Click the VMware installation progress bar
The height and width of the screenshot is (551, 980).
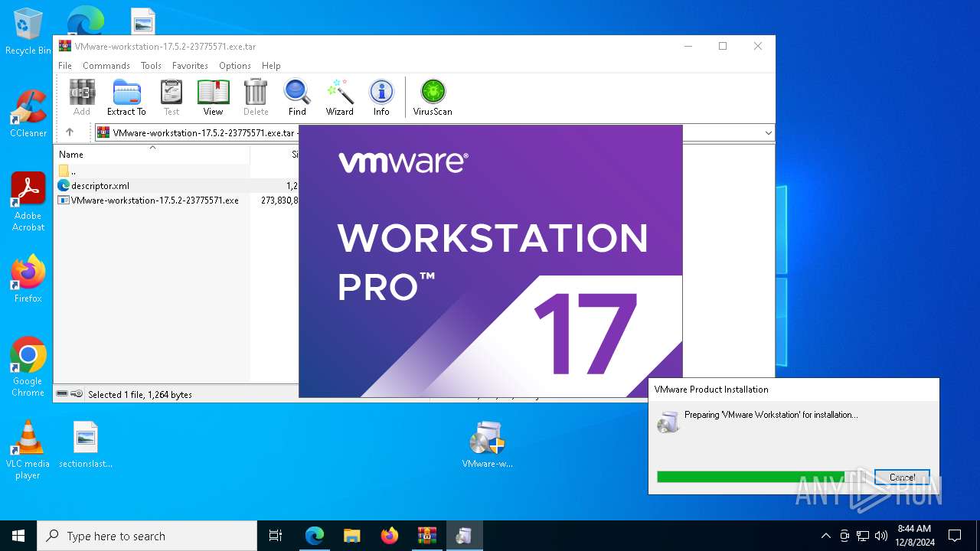pos(760,477)
